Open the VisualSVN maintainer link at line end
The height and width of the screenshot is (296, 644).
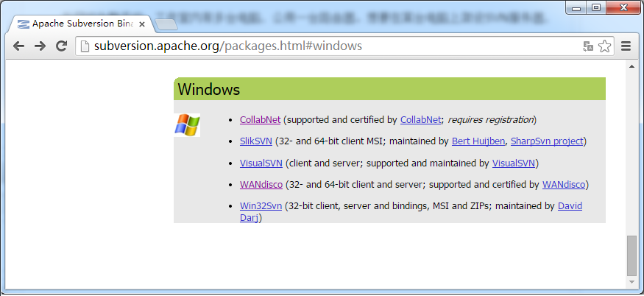[514, 163]
